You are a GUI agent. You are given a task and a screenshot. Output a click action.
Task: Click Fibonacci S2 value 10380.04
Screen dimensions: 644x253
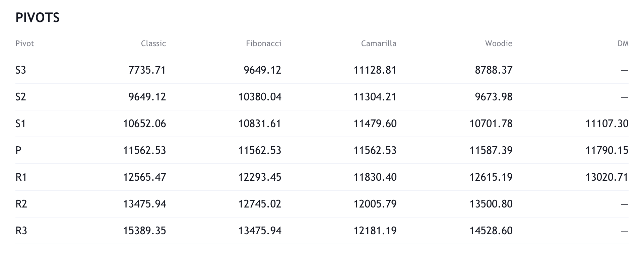[260, 97]
